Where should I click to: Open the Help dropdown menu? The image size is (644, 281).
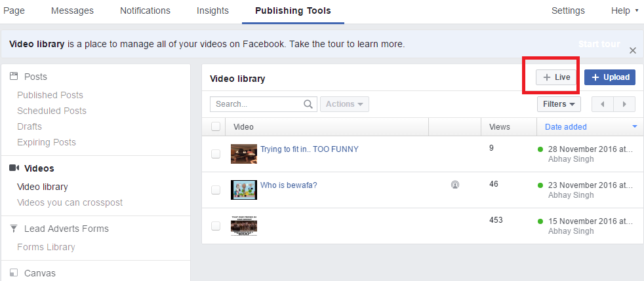(624, 10)
